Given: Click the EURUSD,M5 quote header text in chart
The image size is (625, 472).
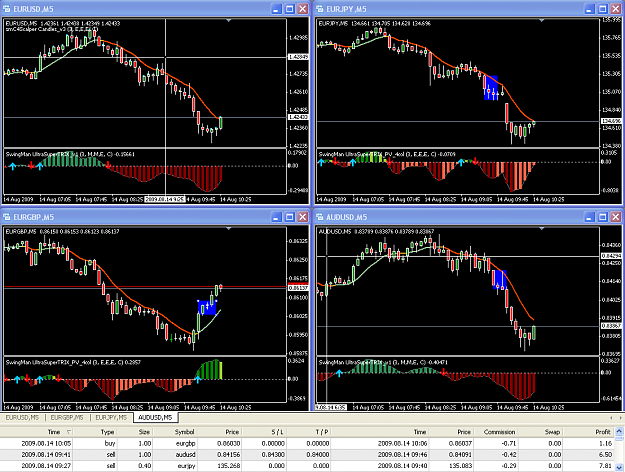Looking at the screenshot, I should 63,23.
